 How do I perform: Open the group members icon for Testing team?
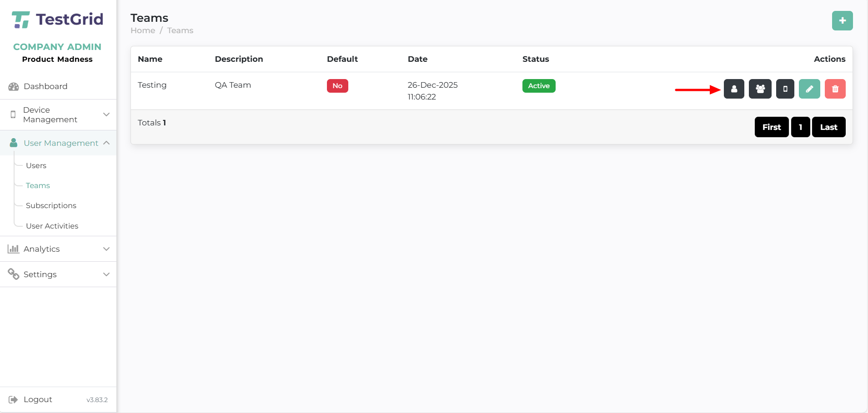[x=760, y=89]
